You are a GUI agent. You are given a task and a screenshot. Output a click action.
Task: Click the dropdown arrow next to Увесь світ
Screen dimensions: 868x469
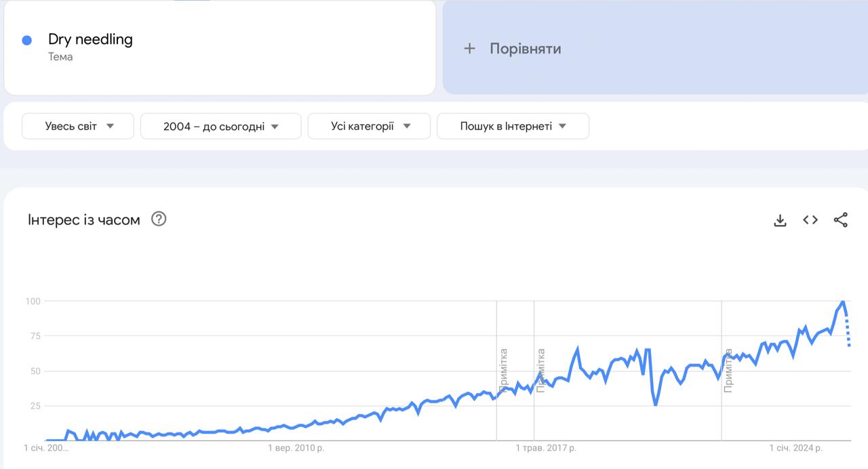pos(111,126)
